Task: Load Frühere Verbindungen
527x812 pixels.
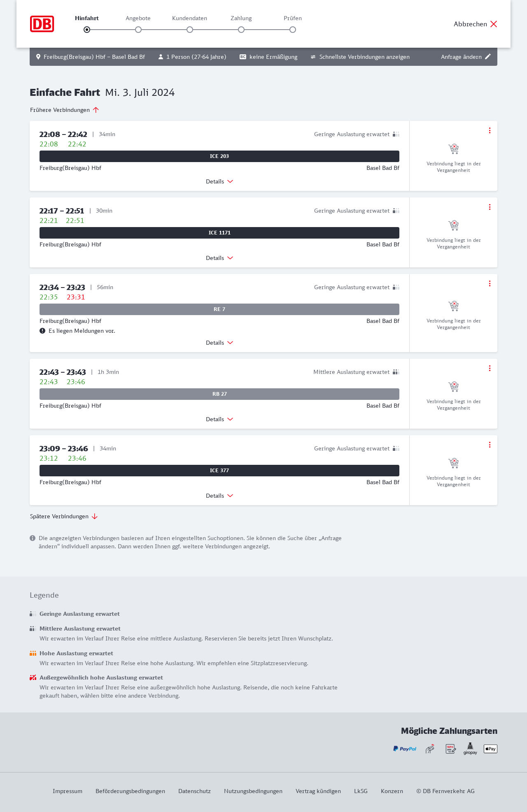Action: (x=65, y=110)
